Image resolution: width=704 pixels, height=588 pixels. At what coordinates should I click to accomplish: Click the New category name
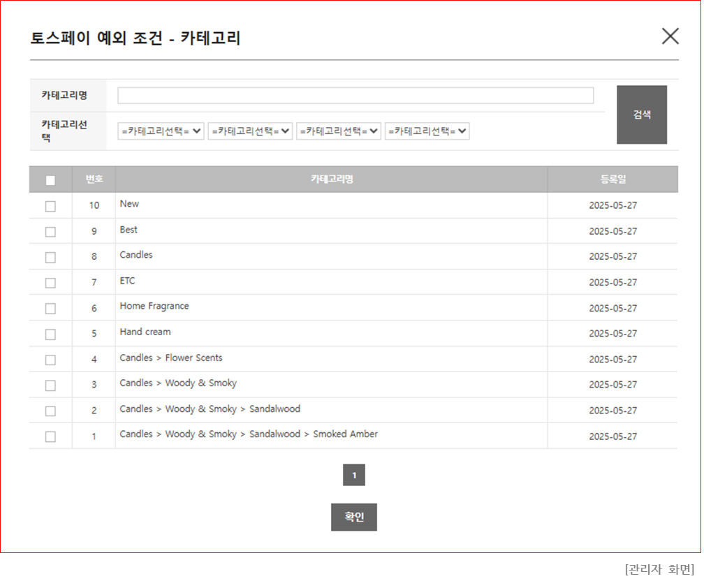129,204
